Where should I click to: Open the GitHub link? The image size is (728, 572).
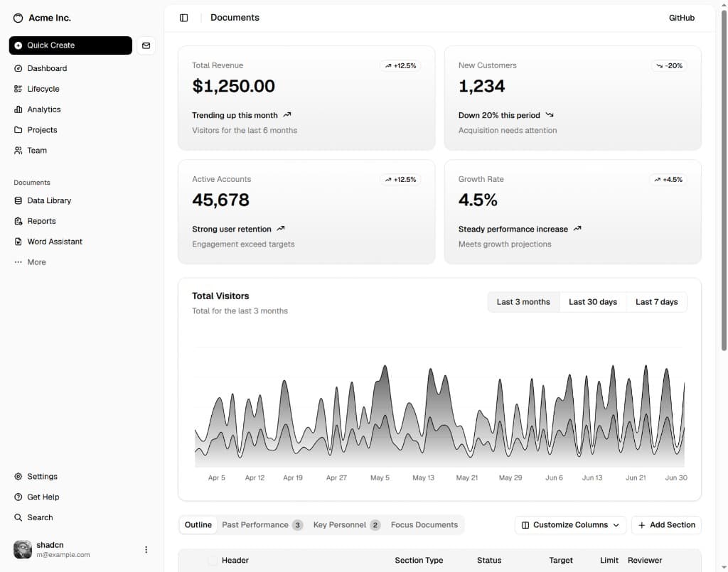[x=682, y=18]
